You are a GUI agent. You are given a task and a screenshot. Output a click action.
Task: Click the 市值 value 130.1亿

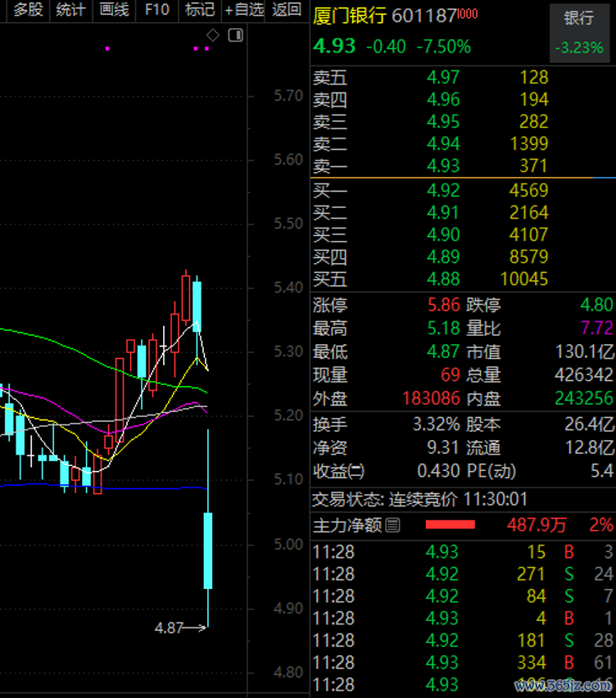(x=585, y=351)
